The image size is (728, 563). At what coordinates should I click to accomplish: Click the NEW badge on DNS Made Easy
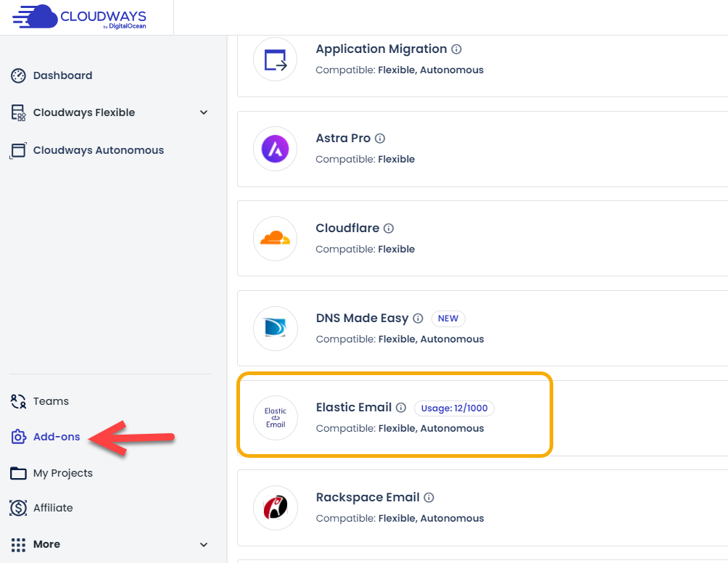(x=448, y=318)
